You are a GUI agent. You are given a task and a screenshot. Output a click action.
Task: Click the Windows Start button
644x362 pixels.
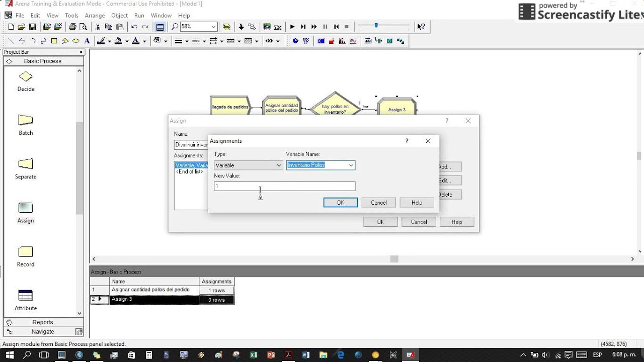point(9,355)
